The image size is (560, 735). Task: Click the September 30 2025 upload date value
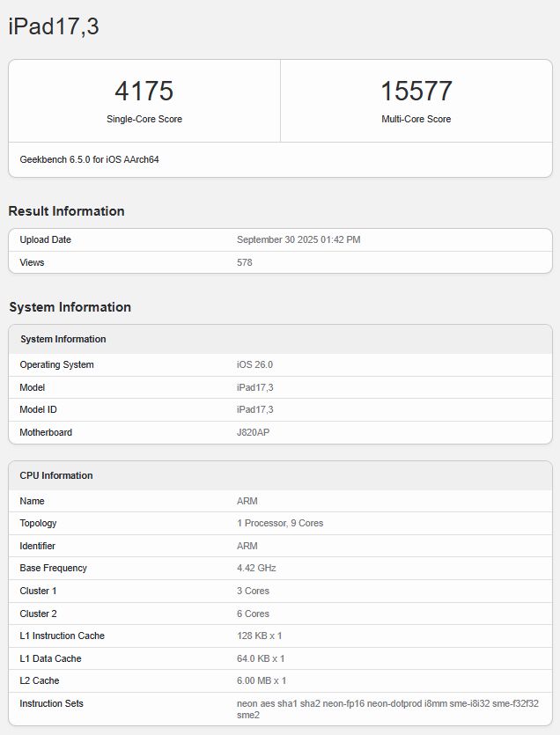298,239
